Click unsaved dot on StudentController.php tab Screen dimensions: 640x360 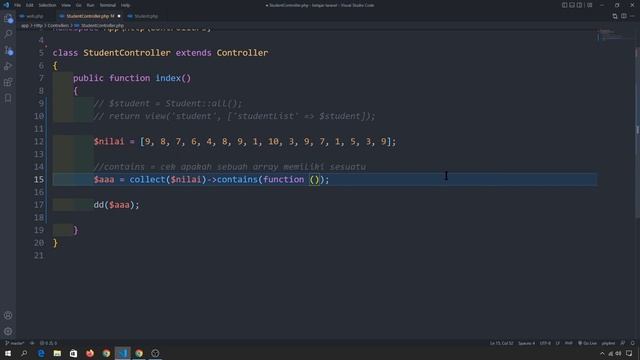pyautogui.click(x=119, y=16)
